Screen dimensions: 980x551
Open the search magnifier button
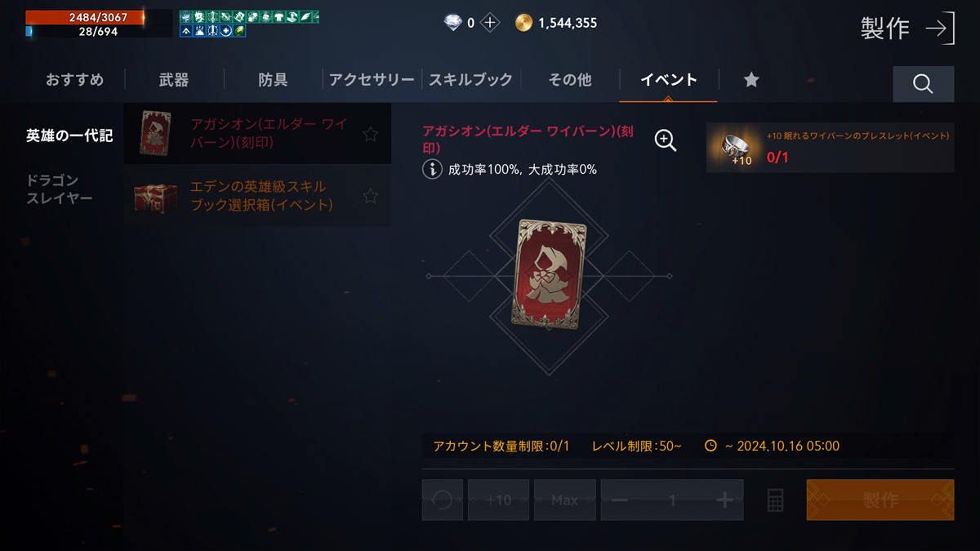pos(923,84)
